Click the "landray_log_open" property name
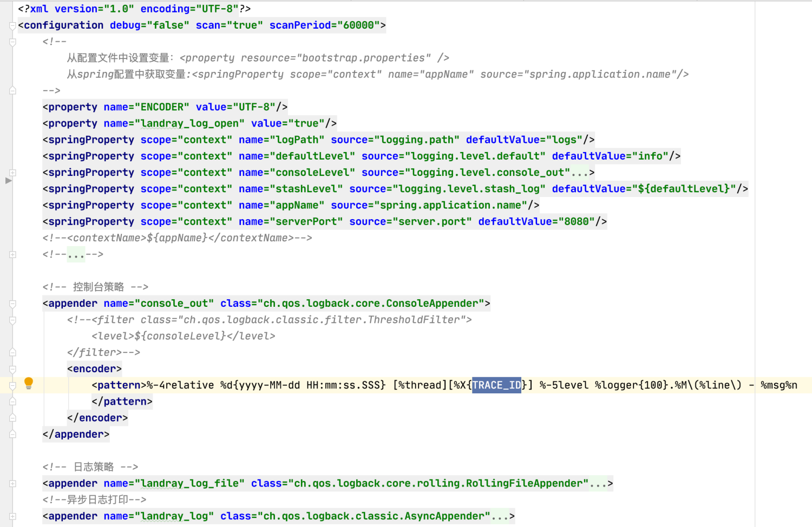 pos(190,123)
